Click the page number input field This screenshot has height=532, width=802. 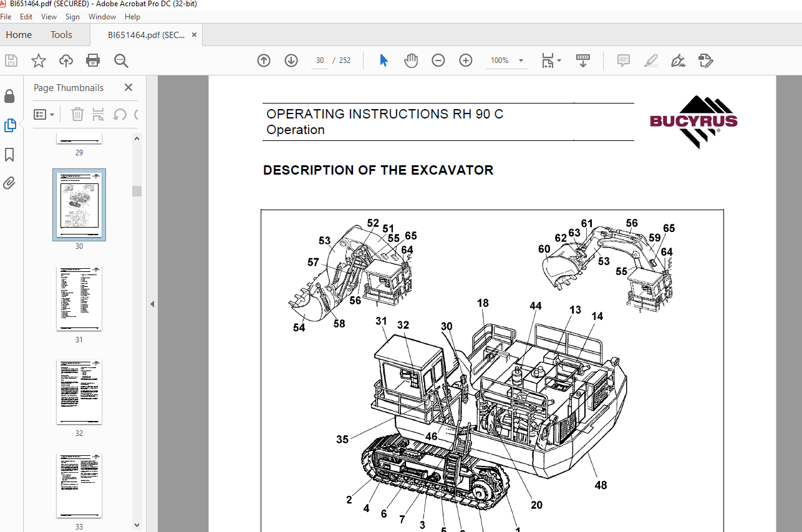click(x=320, y=60)
